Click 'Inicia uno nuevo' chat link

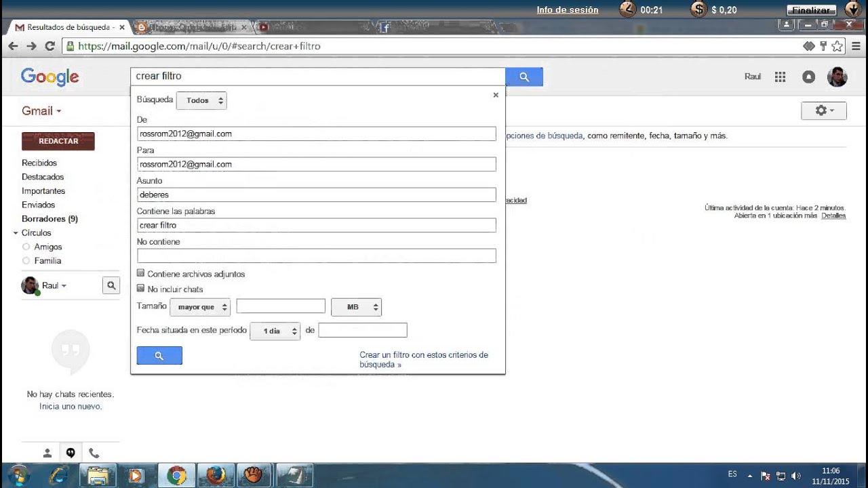[x=71, y=407]
